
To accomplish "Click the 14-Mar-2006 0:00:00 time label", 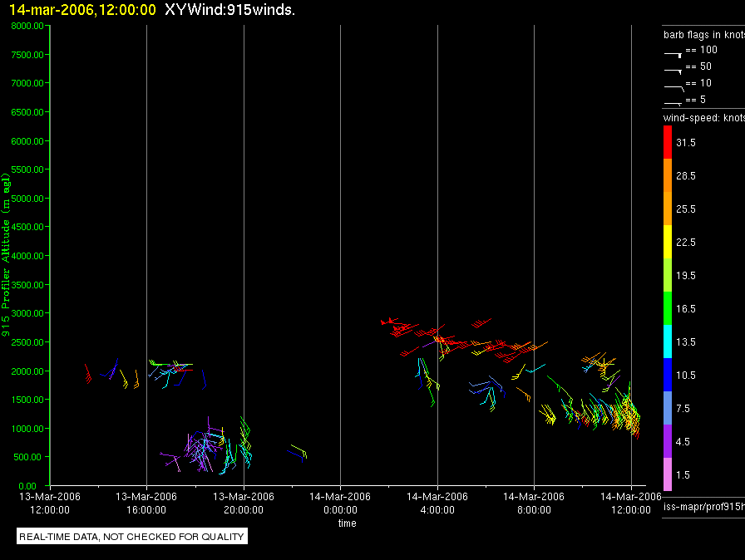I will [x=340, y=503].
